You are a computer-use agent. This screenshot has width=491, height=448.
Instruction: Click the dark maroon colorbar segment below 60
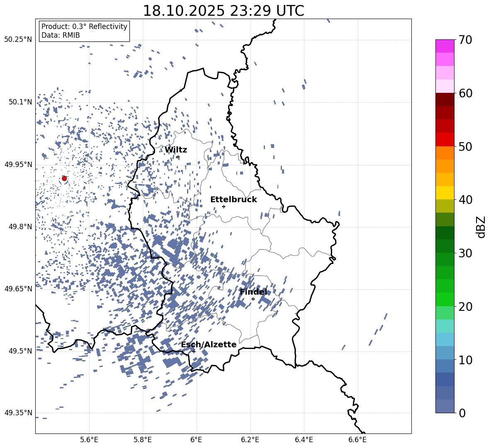445,99
